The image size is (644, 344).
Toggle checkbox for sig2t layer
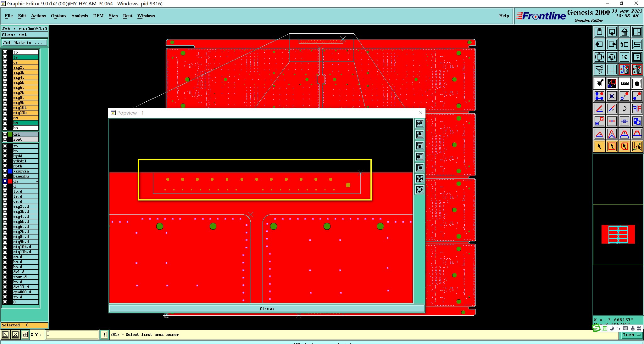[x=5, y=67]
